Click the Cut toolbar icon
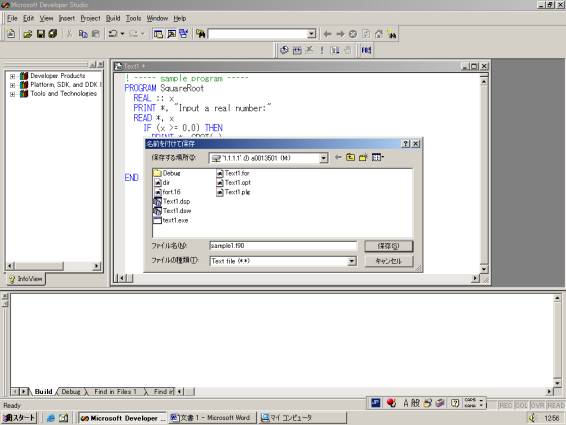The height and width of the screenshot is (425, 566). click(69, 34)
